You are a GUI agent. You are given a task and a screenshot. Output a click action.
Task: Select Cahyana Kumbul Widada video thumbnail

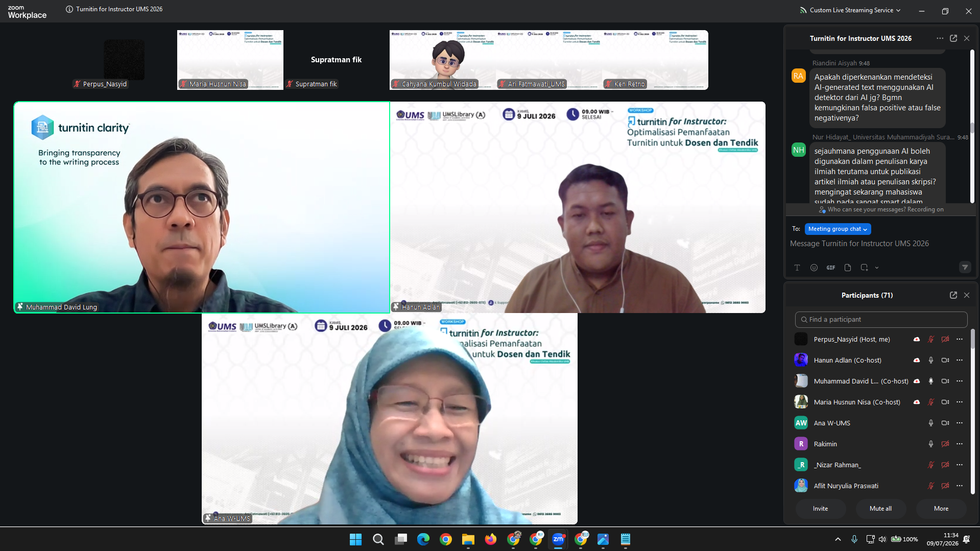click(x=442, y=60)
